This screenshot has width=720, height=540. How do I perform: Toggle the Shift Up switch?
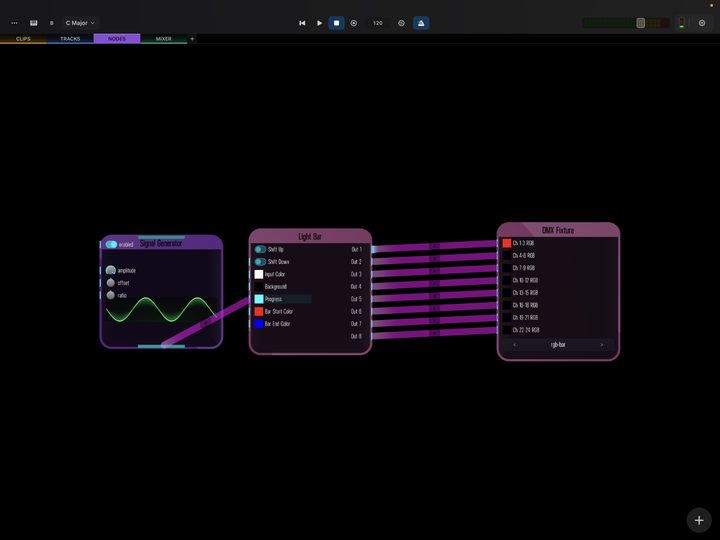260,249
